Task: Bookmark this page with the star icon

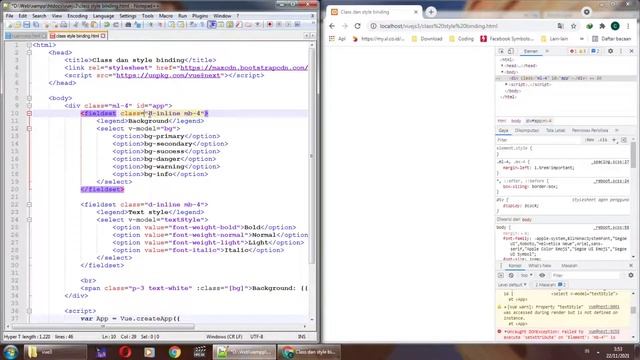Action: [x=573, y=26]
